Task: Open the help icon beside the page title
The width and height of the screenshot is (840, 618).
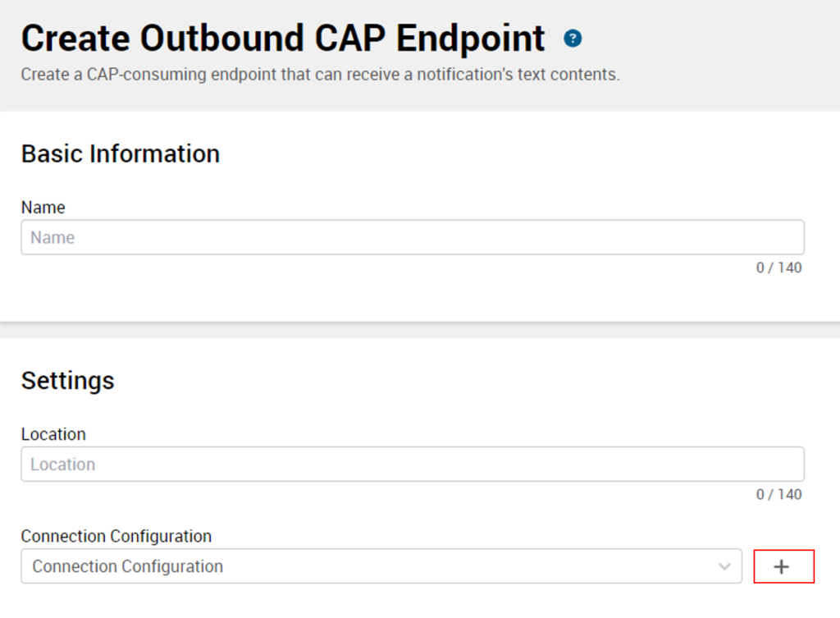Action: pos(573,39)
